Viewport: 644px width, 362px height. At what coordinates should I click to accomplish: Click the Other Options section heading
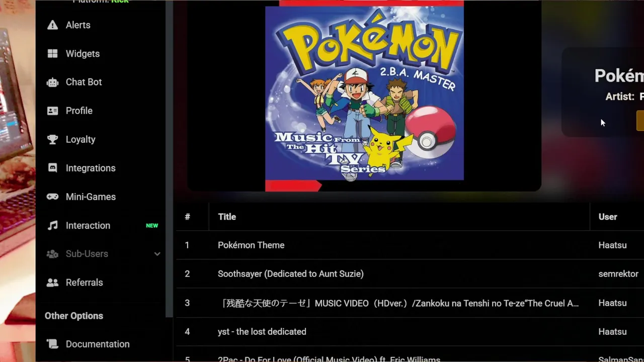click(x=74, y=316)
